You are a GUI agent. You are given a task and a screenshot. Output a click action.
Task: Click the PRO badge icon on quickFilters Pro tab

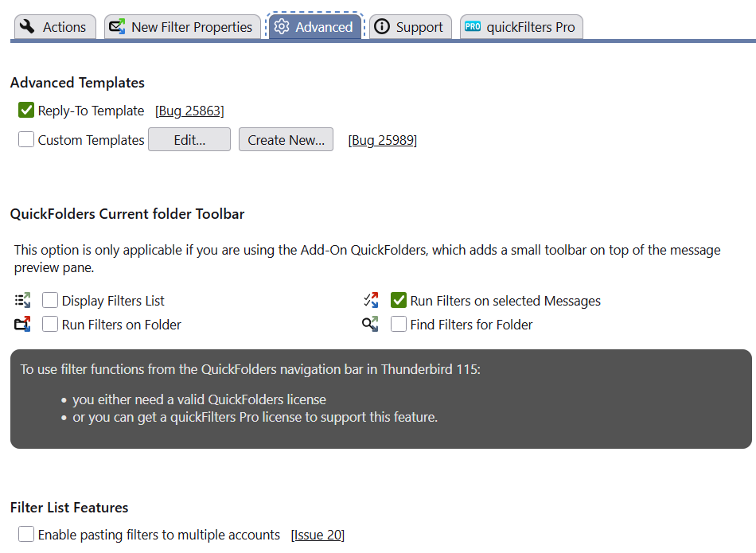pyautogui.click(x=473, y=27)
